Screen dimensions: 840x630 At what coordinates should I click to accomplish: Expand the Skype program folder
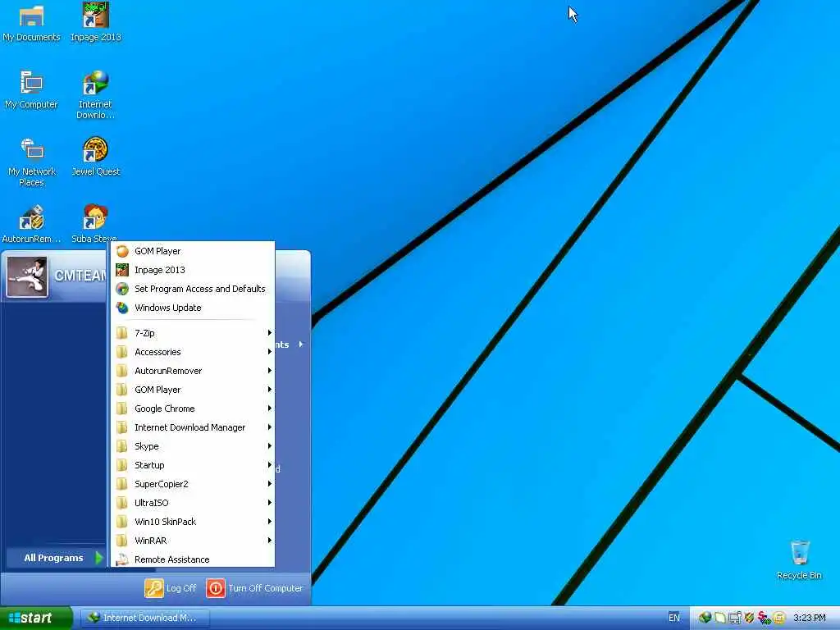pos(193,446)
